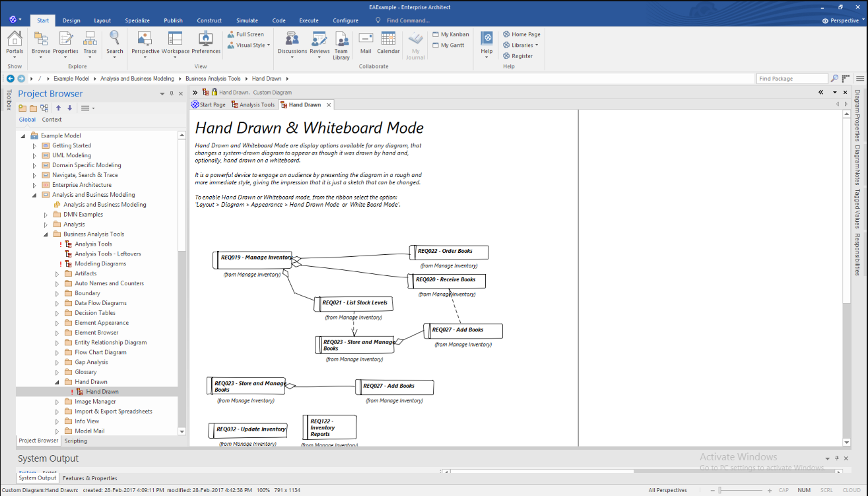Switch to the Analysis Tools diagram tab

click(x=253, y=104)
